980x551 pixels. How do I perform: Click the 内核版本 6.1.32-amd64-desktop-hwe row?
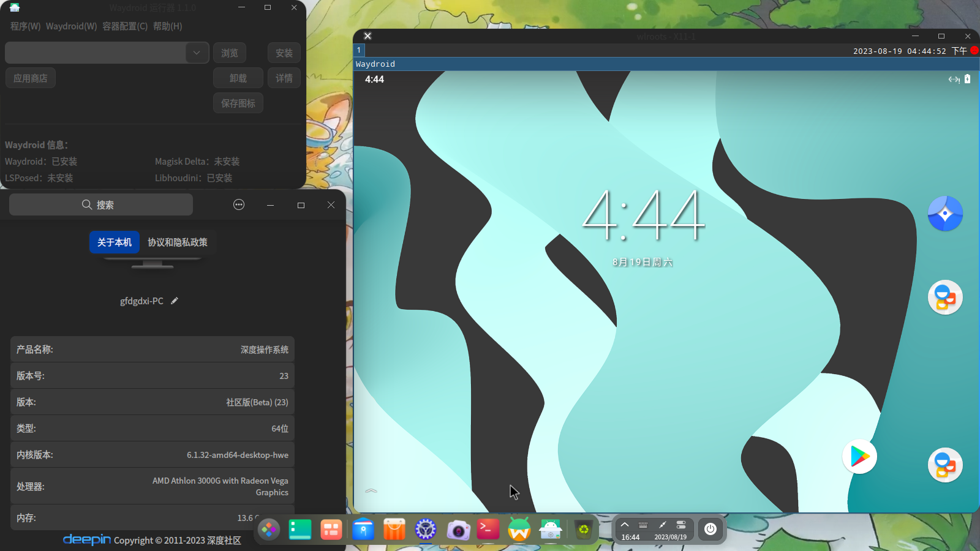[153, 454]
